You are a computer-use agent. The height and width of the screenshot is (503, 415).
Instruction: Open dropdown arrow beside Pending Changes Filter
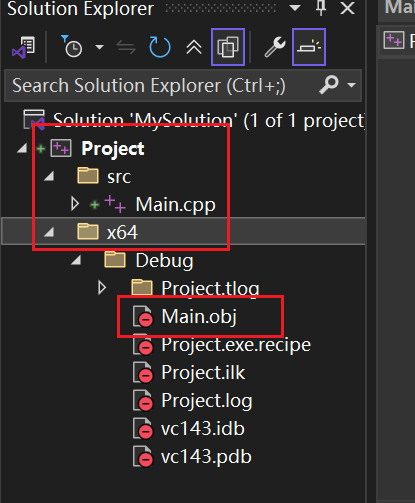99,47
